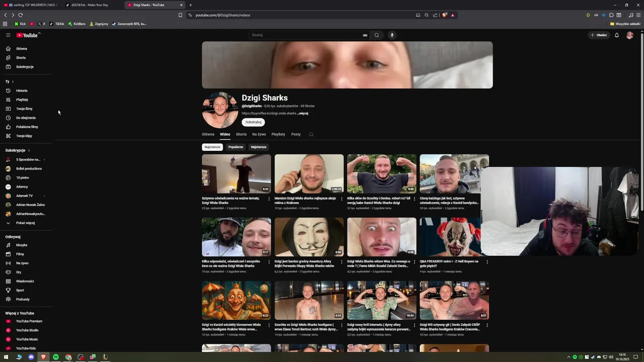Screen dimensions: 644x362
Task: Switch to the Posty channel tab
Action: tap(296, 134)
